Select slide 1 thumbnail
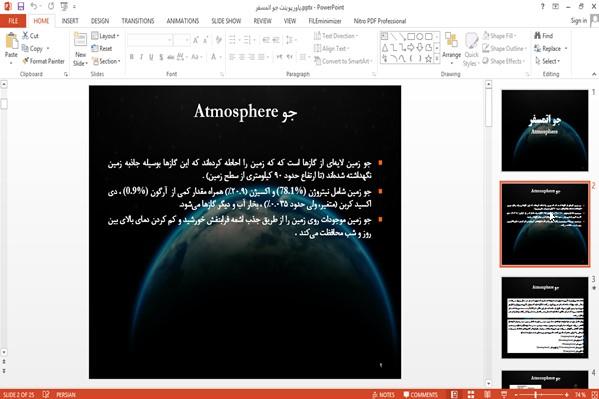599x399 pixels. [x=545, y=130]
